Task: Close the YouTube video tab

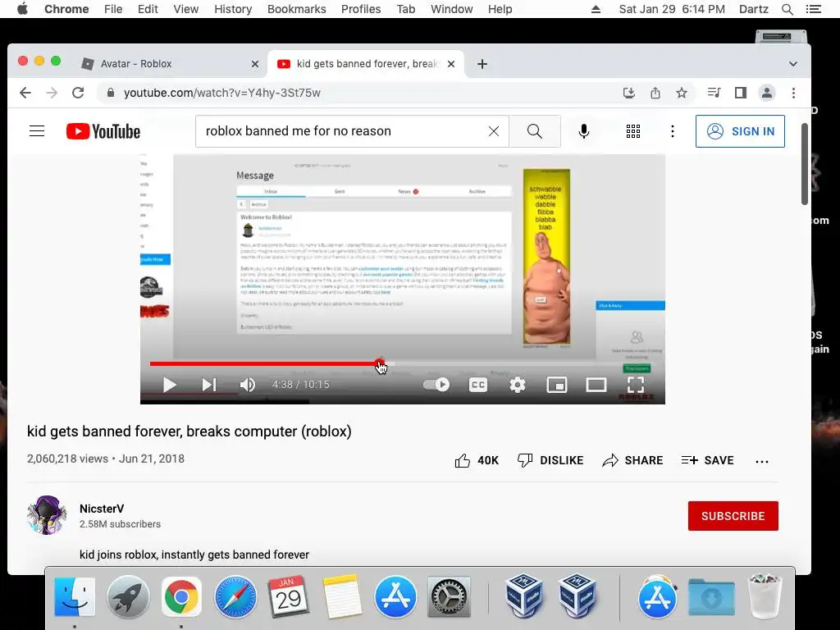Action: pyautogui.click(x=451, y=64)
